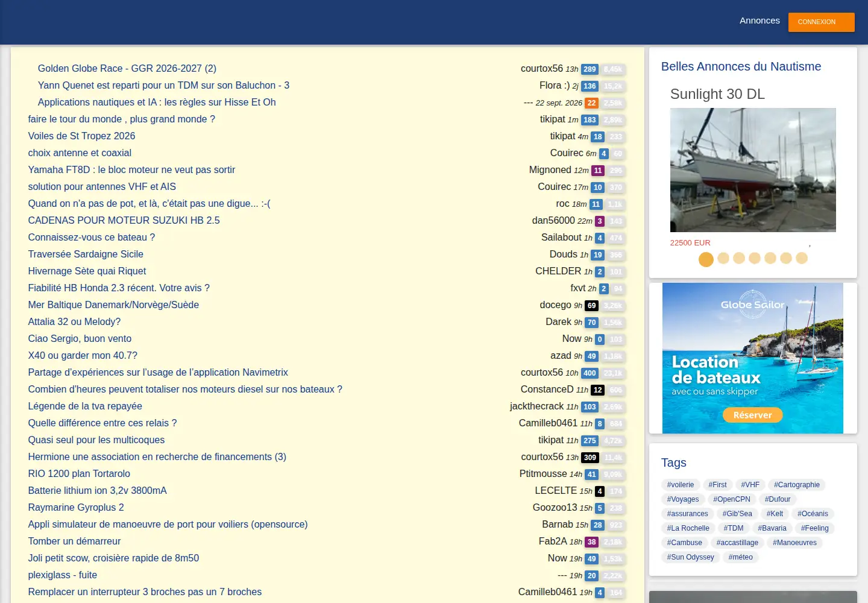Viewport: 868px width, 603px height.
Task: Open user jackthecrack's profile
Action: [536, 406]
